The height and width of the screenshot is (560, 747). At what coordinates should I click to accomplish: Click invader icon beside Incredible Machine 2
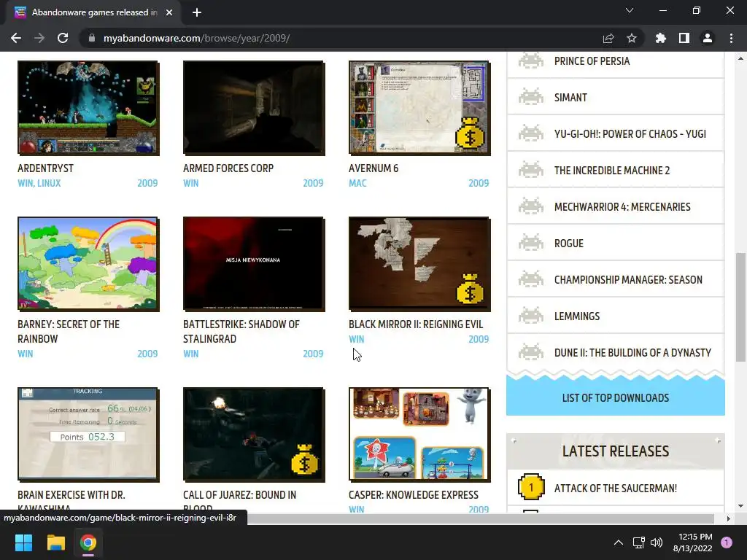[x=531, y=170]
